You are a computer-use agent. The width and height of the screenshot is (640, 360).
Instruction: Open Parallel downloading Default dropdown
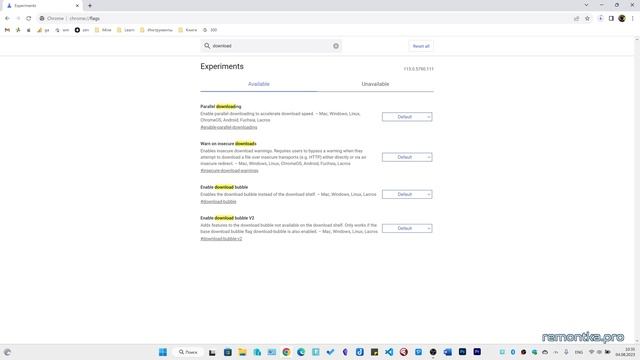[407, 117]
